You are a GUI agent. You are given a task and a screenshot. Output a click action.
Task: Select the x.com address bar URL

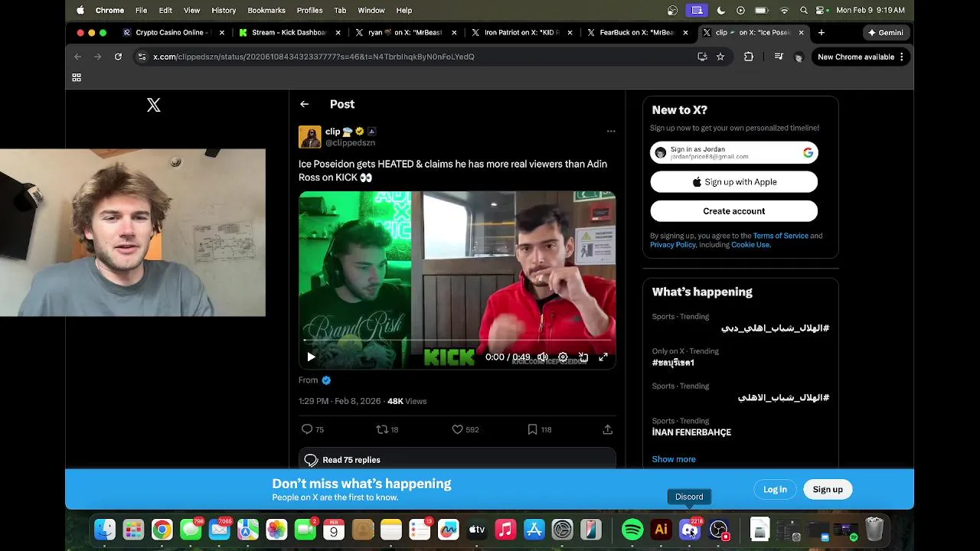tap(314, 57)
